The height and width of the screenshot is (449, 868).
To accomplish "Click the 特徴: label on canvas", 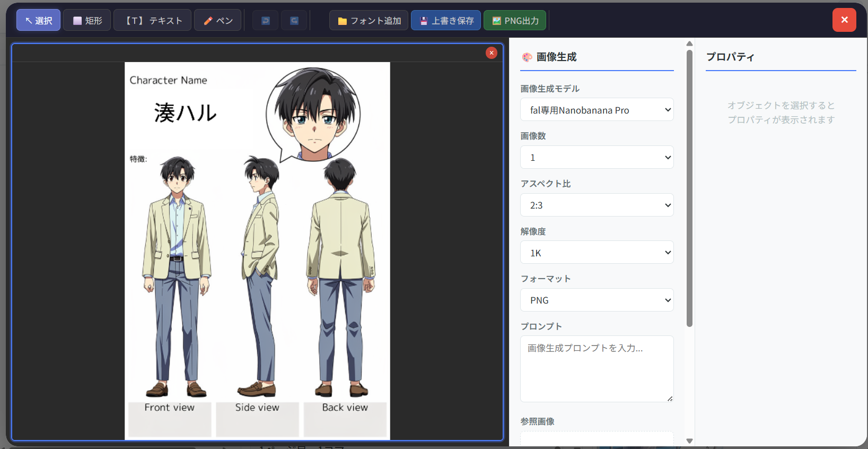I will 138,159.
